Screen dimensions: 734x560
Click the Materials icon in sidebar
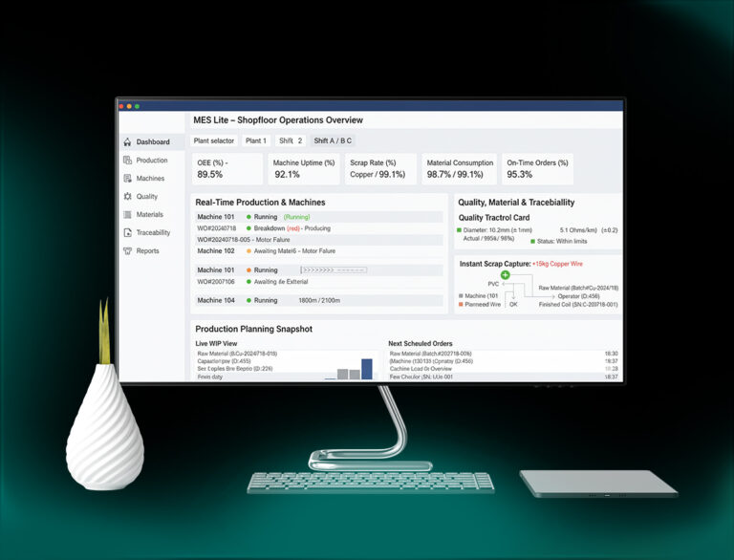pyautogui.click(x=127, y=214)
